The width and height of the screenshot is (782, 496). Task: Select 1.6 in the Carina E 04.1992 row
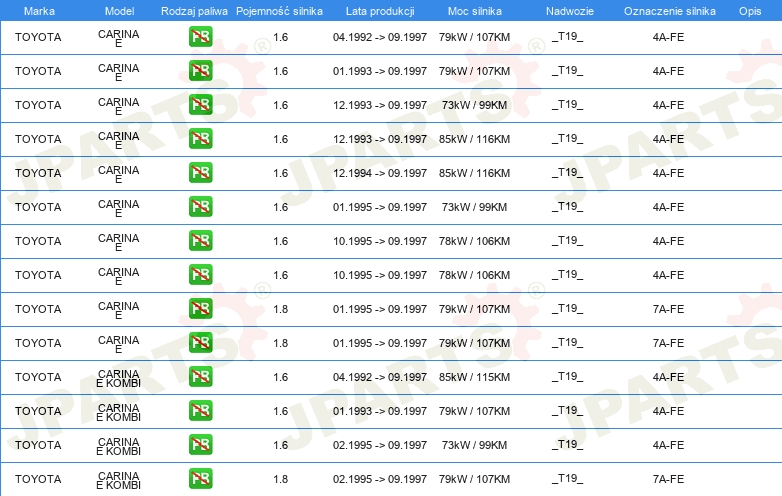click(280, 37)
